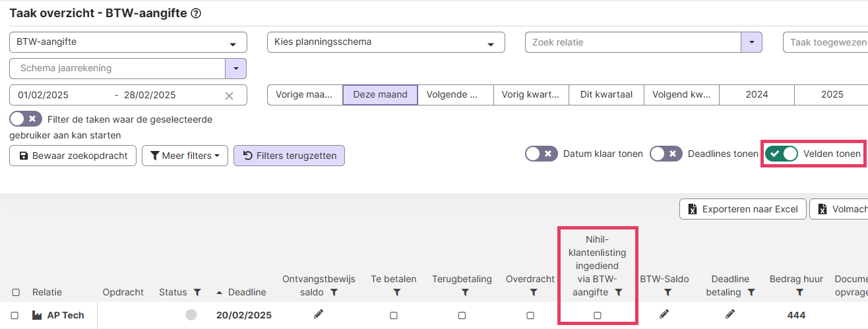The height and width of the screenshot is (329, 868).
Task: Disable the Velden tonen toggle
Action: tap(781, 154)
